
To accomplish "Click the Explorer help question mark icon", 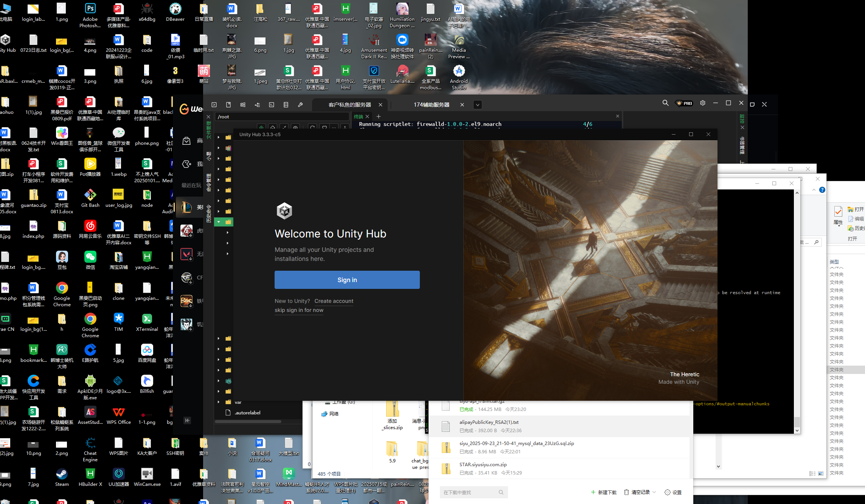I will [822, 190].
